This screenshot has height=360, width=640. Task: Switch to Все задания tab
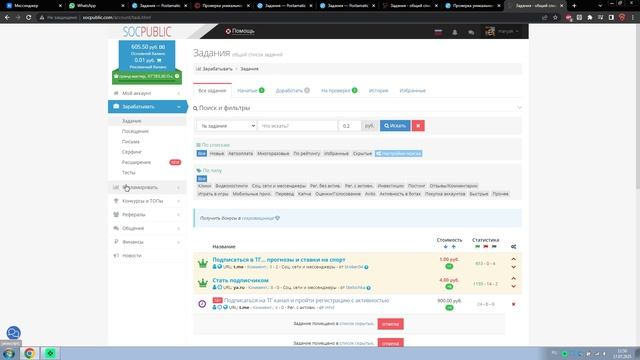pos(212,91)
